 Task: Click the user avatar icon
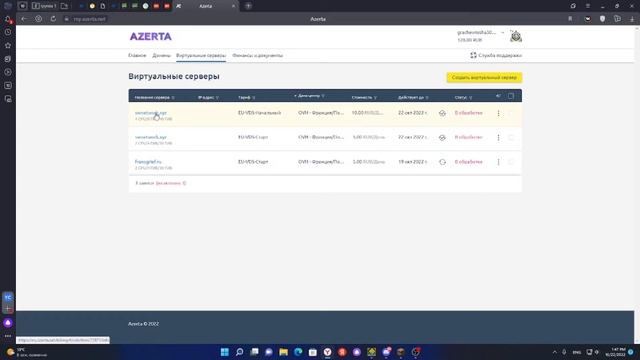pyautogui.click(x=516, y=36)
